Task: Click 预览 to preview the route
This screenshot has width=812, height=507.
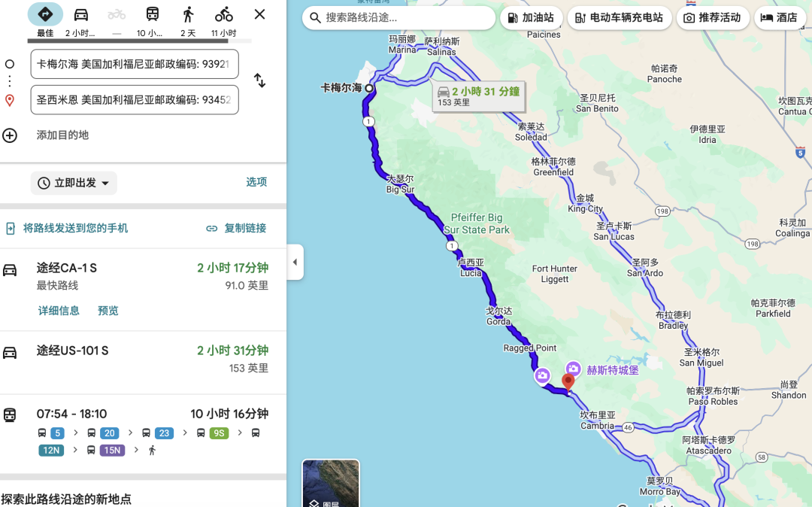Action: (x=108, y=311)
